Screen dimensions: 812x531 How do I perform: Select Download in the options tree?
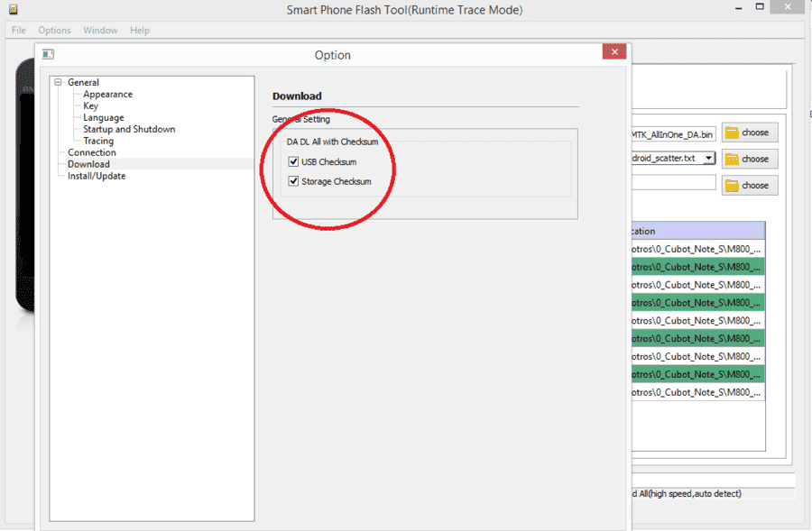(88, 164)
